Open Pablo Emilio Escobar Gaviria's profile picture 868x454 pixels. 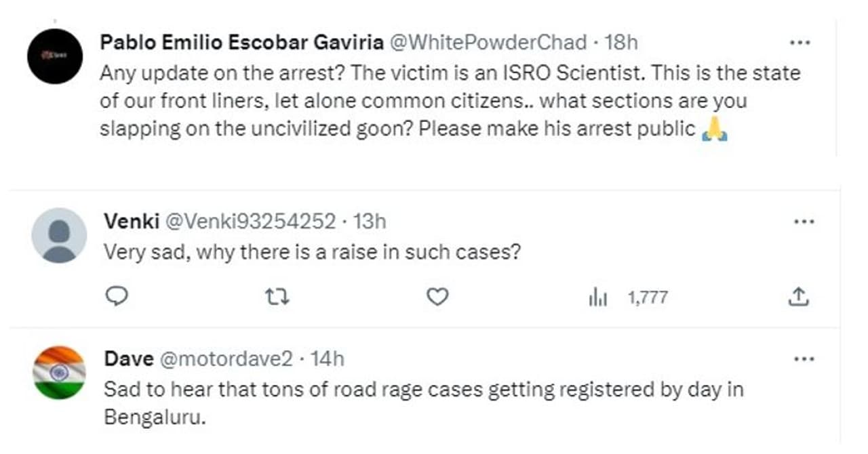55,56
